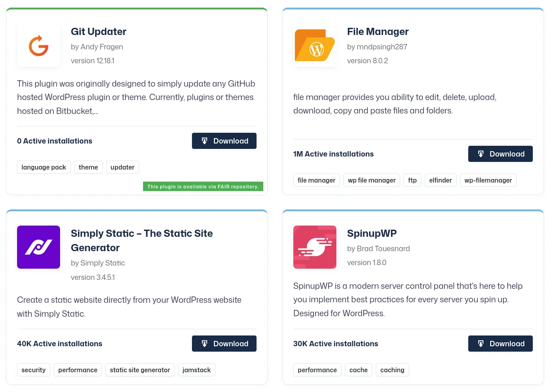
Task: Select the jamstack tag under Simply Static
Action: tap(196, 370)
